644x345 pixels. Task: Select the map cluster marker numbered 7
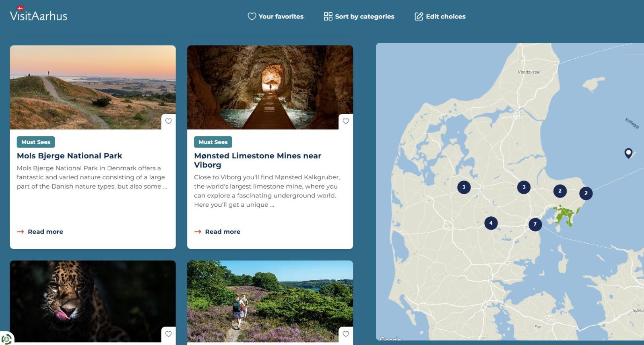click(x=535, y=224)
